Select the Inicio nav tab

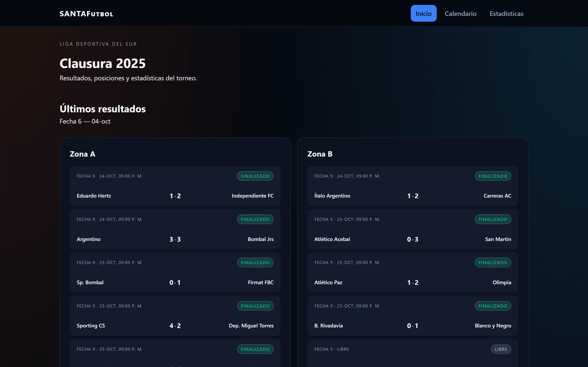click(x=423, y=14)
